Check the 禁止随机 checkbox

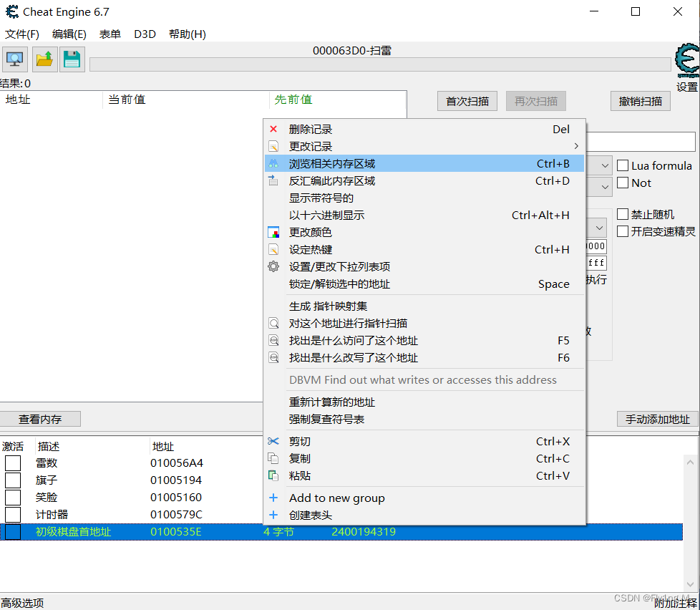[622, 213]
